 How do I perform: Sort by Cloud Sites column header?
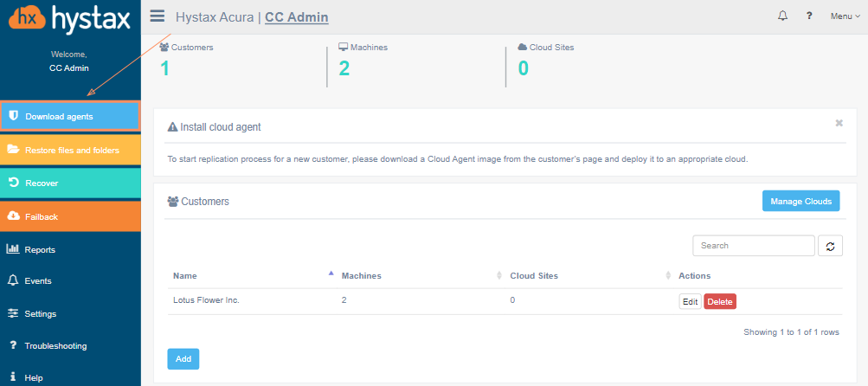(534, 276)
